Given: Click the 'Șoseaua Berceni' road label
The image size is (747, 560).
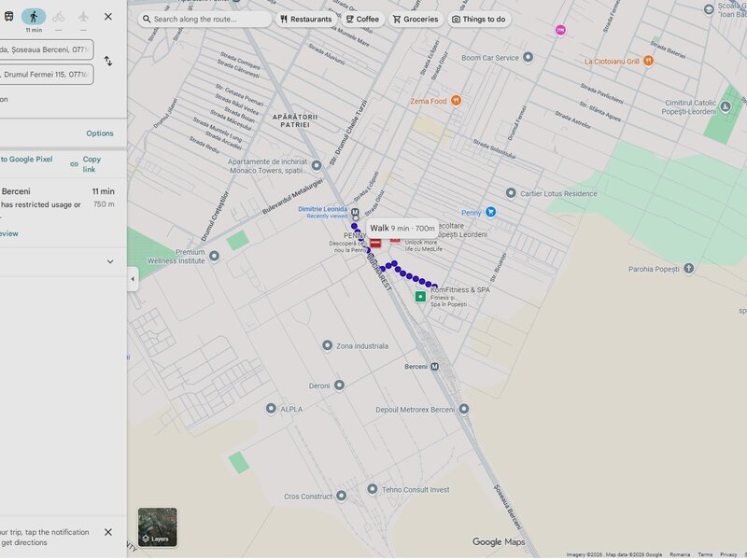Looking at the screenshot, I should (x=508, y=507).
